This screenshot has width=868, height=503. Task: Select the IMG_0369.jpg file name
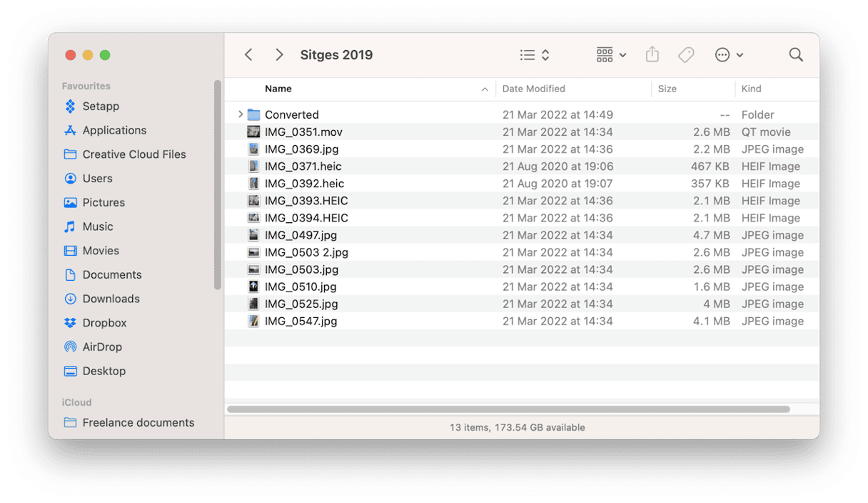302,149
